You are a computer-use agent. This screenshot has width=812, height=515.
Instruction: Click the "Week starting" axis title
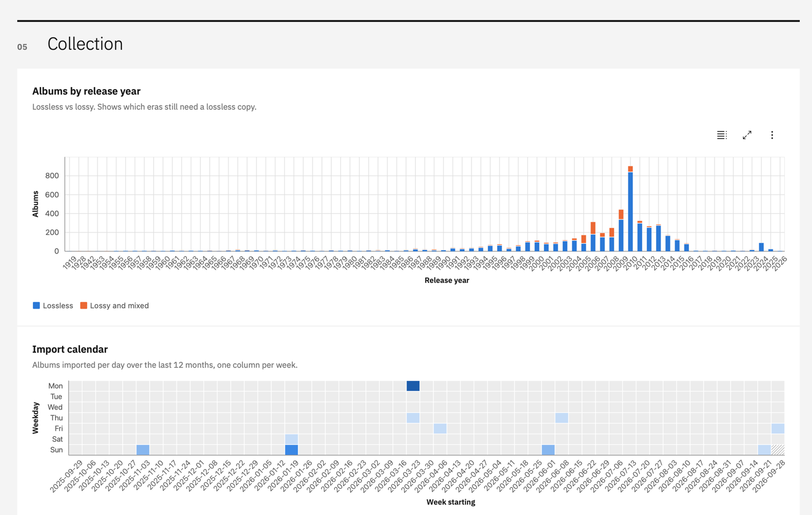click(x=451, y=502)
